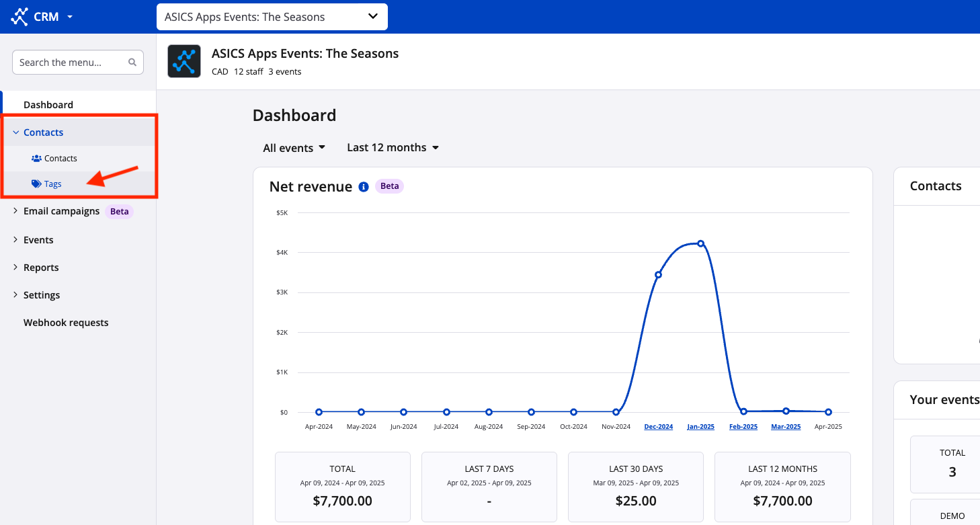Click the Contacts people icon in sidebar
The image size is (980, 525).
(36, 159)
